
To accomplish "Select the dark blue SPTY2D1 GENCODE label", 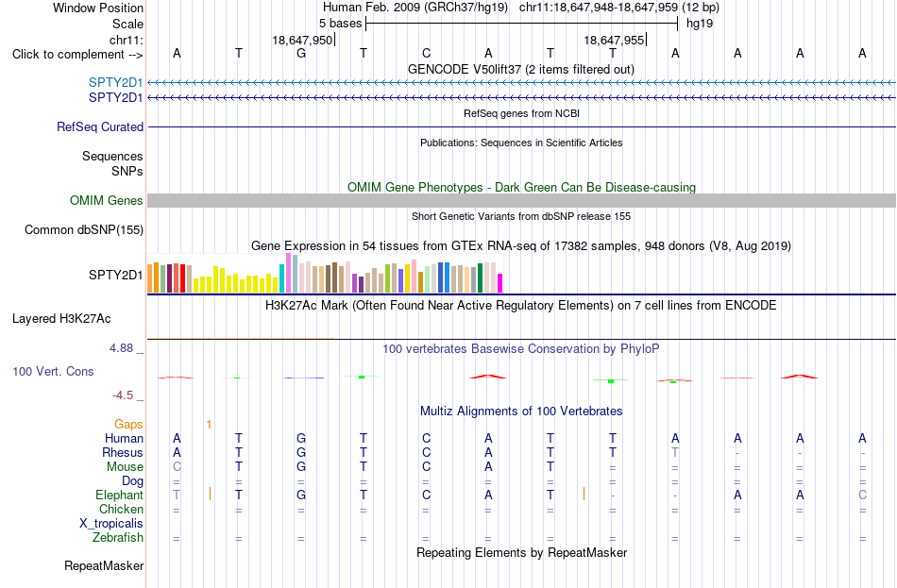I will 115,98.
